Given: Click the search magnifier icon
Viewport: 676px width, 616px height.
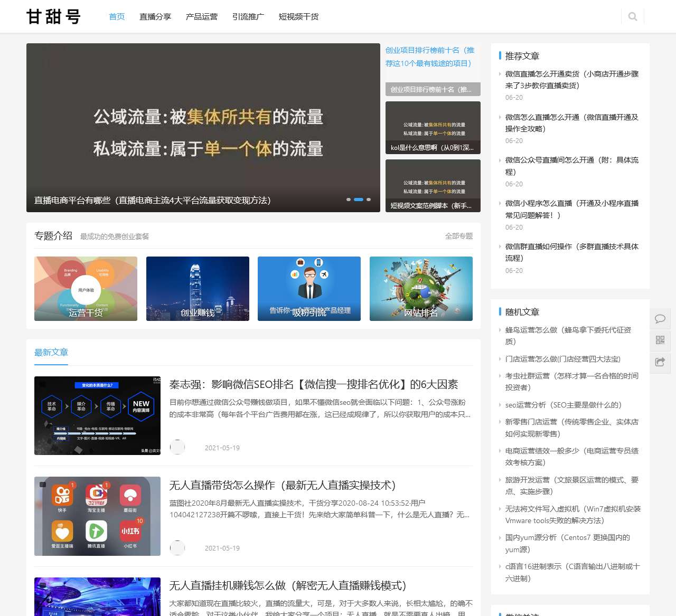Looking at the screenshot, I should 633,16.
